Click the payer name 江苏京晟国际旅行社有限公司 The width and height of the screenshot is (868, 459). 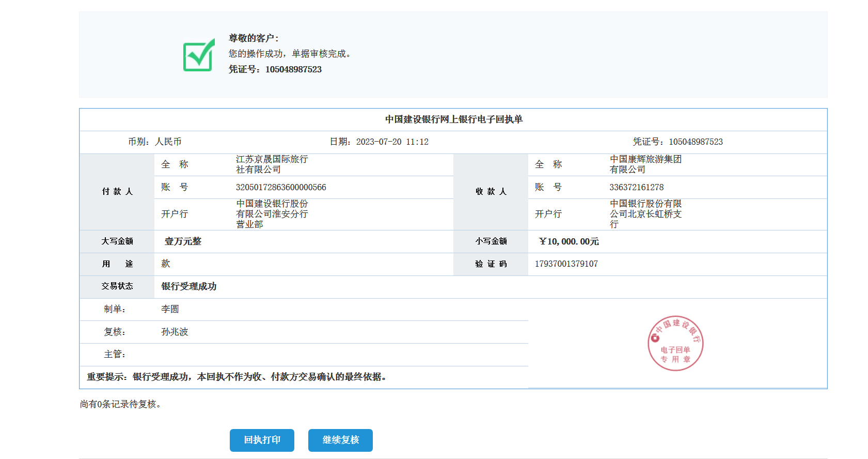coord(272,164)
